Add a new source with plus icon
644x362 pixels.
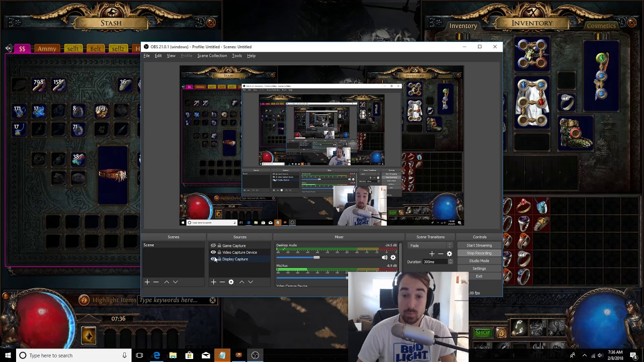click(x=213, y=282)
